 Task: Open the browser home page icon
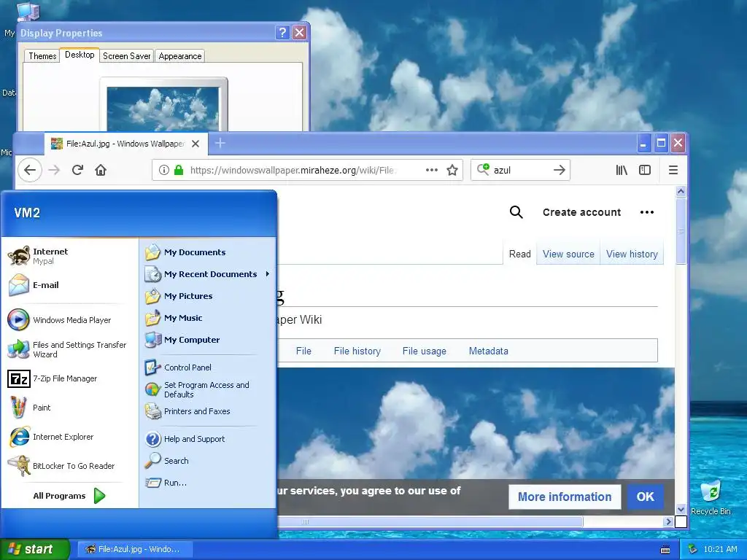pyautogui.click(x=101, y=170)
